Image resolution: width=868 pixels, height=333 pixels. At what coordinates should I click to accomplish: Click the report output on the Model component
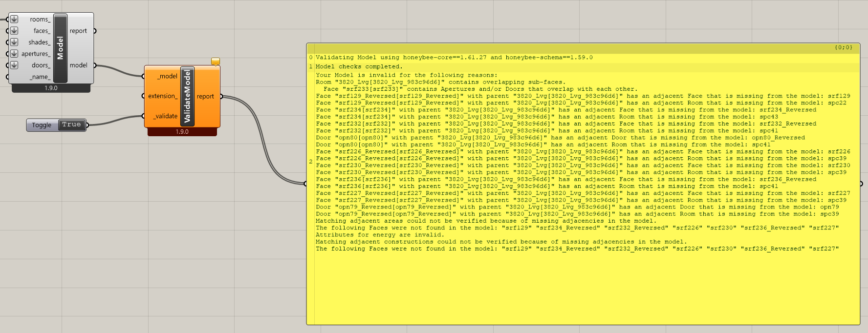[78, 31]
